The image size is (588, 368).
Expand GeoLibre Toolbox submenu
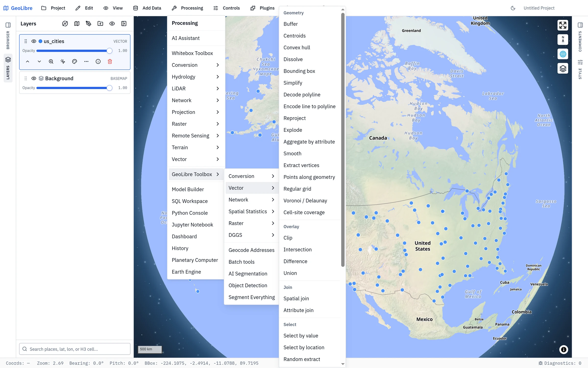point(196,174)
